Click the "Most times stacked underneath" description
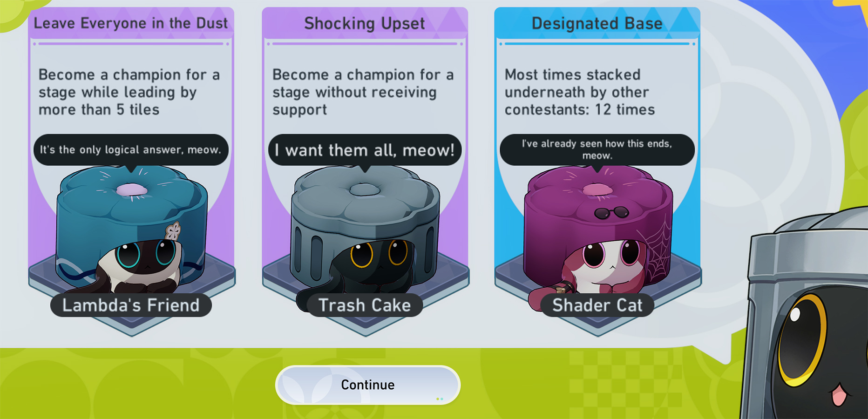Image resolution: width=868 pixels, height=419 pixels. click(x=580, y=92)
